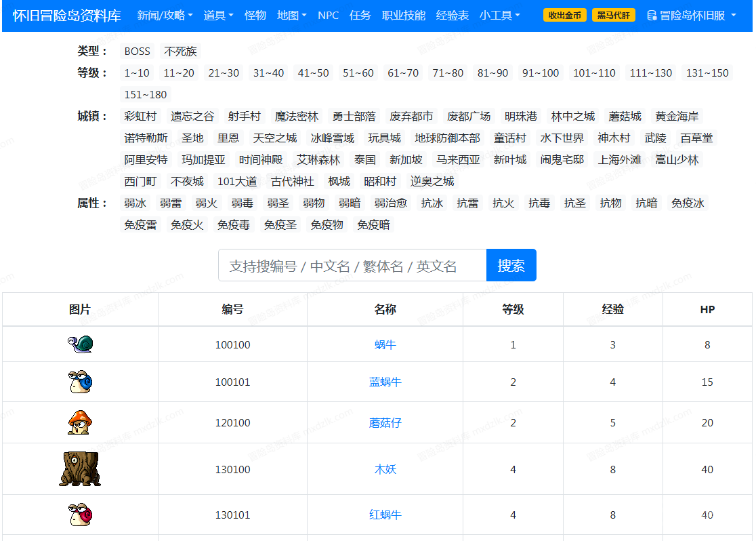Select level range 131~150
Image resolution: width=756 pixels, height=541 pixels.
(x=707, y=73)
